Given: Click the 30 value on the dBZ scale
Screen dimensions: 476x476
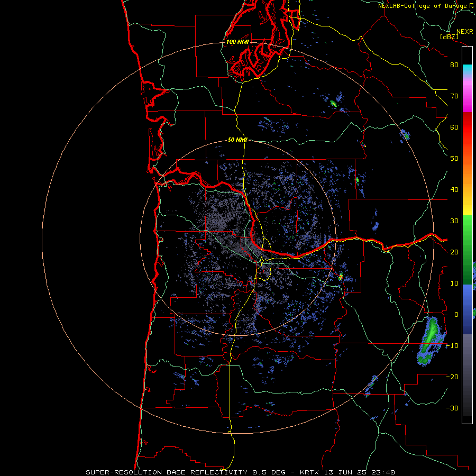Looking at the screenshot, I should click(454, 221).
